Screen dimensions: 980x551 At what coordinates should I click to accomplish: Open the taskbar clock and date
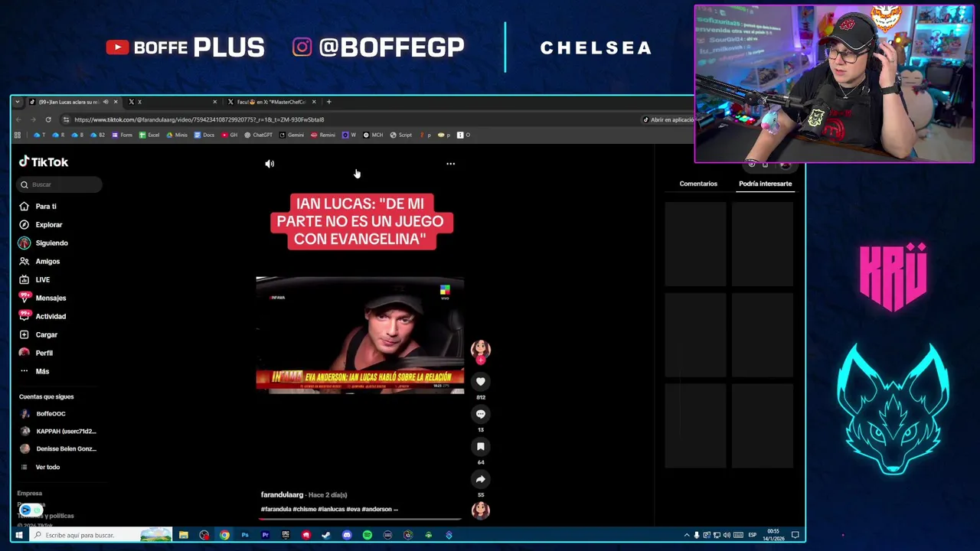773,535
